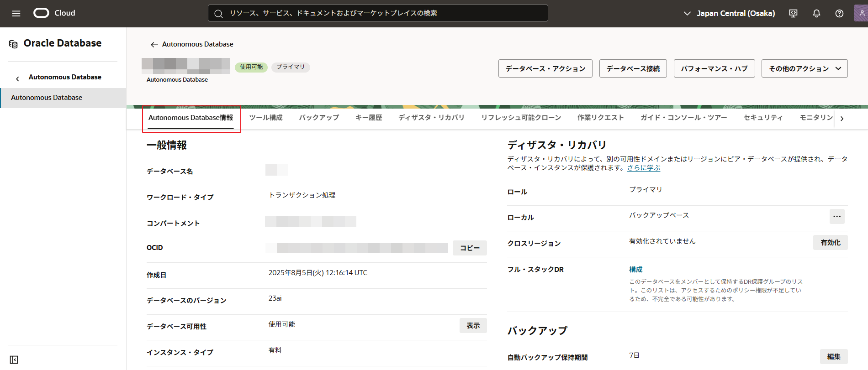Select the Autonomous Database情報 tab
The image size is (868, 370).
[x=191, y=118]
